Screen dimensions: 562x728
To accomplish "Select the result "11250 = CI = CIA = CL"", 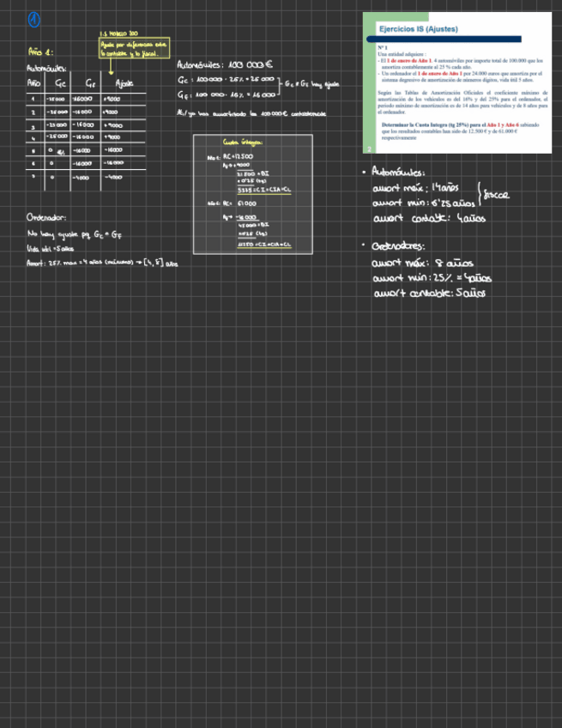I will (x=264, y=244).
